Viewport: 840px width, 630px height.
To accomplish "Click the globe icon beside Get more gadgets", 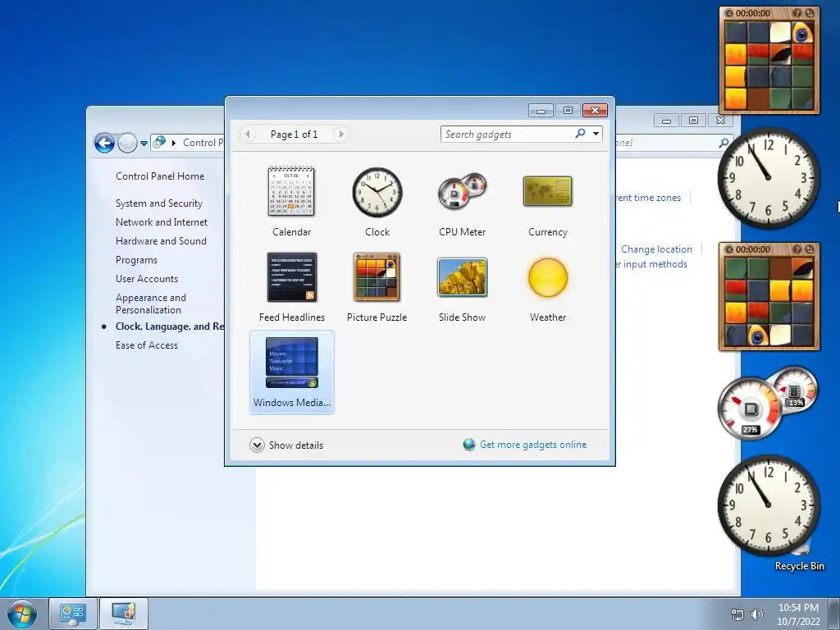I will tap(469, 445).
